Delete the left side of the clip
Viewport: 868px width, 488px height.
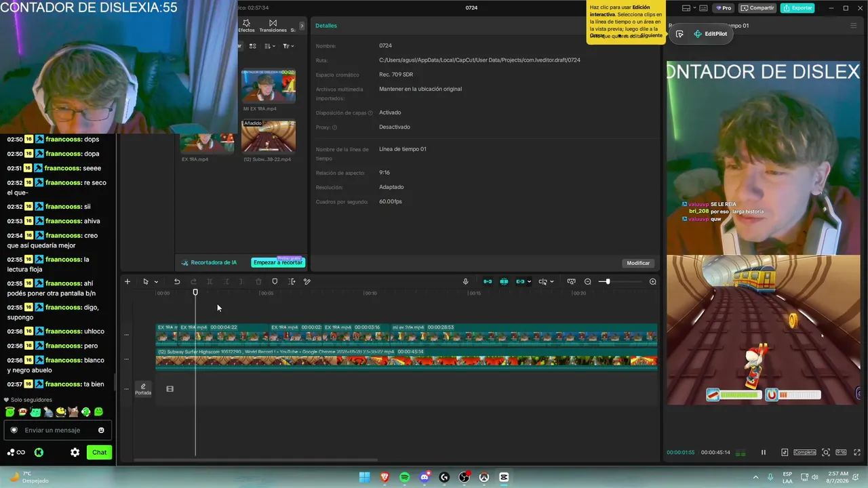coord(226,281)
